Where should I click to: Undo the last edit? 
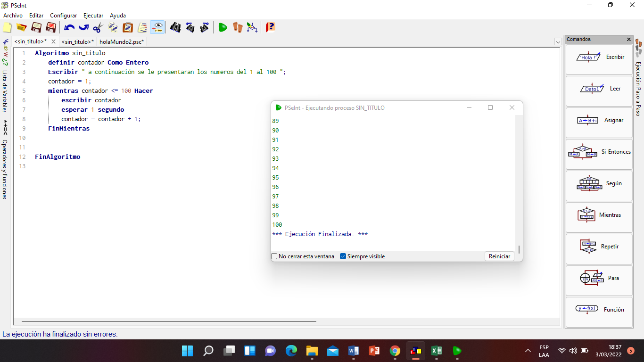coord(69,27)
